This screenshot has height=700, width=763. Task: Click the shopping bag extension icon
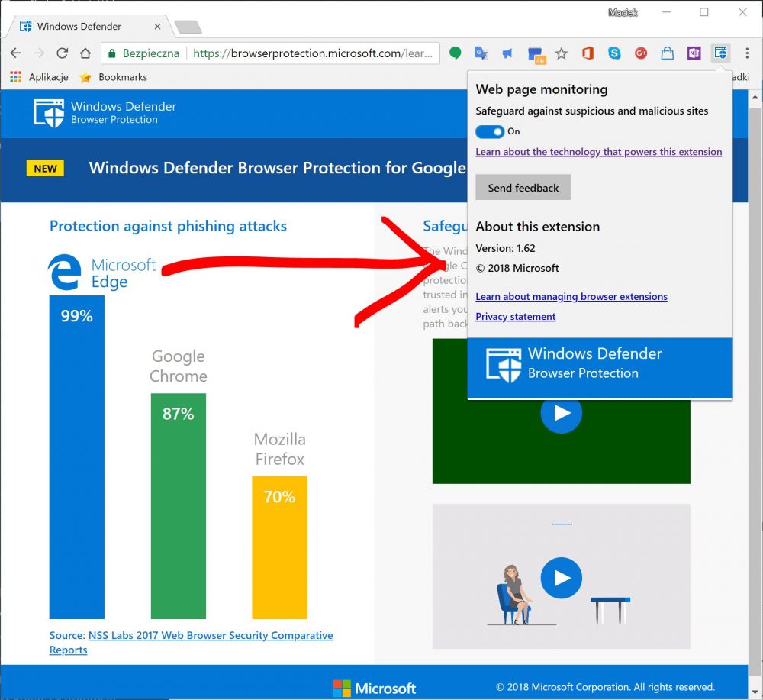[667, 53]
